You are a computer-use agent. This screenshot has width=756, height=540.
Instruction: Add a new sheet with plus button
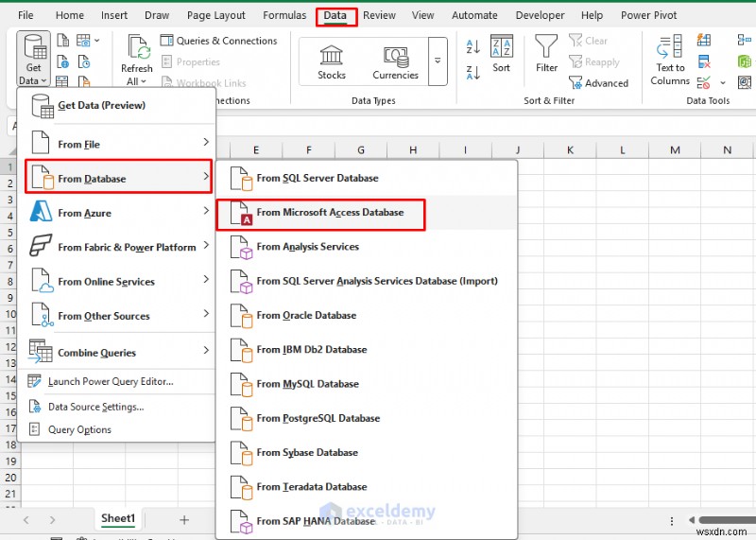tap(184, 520)
